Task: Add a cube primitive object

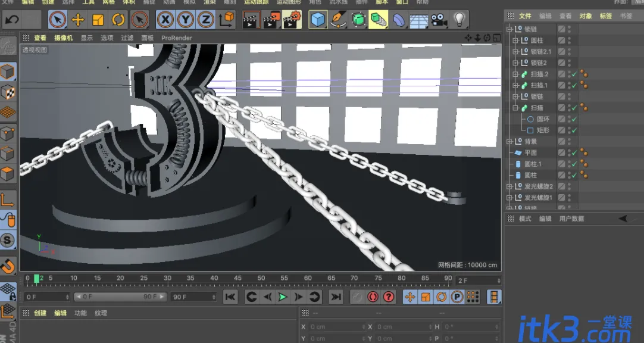Action: (x=318, y=19)
